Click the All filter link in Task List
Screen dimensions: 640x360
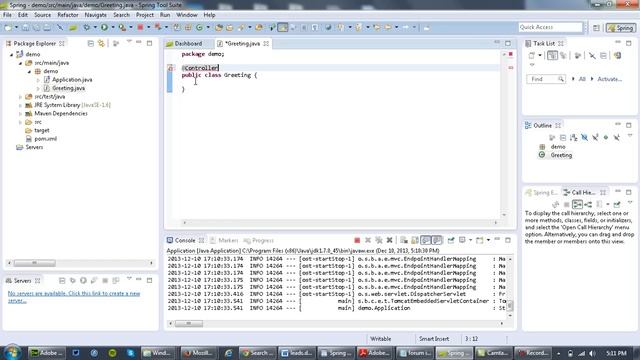pyautogui.click(x=582, y=79)
